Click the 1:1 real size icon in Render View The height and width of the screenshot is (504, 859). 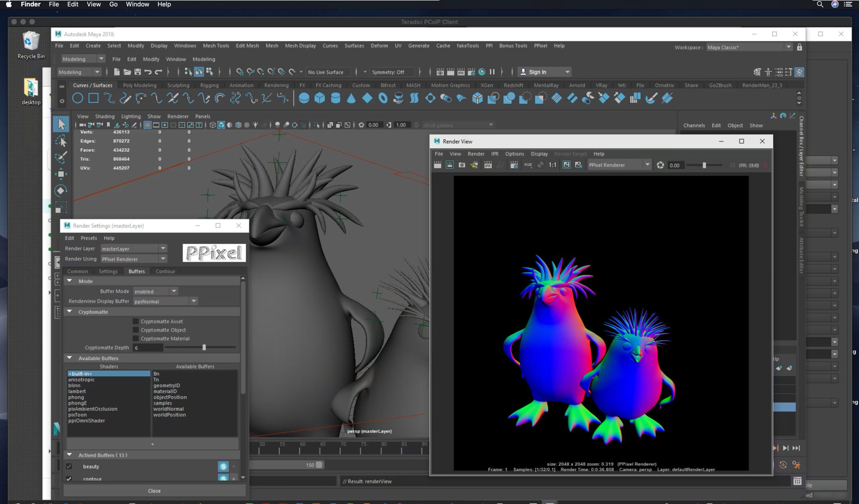[552, 165]
